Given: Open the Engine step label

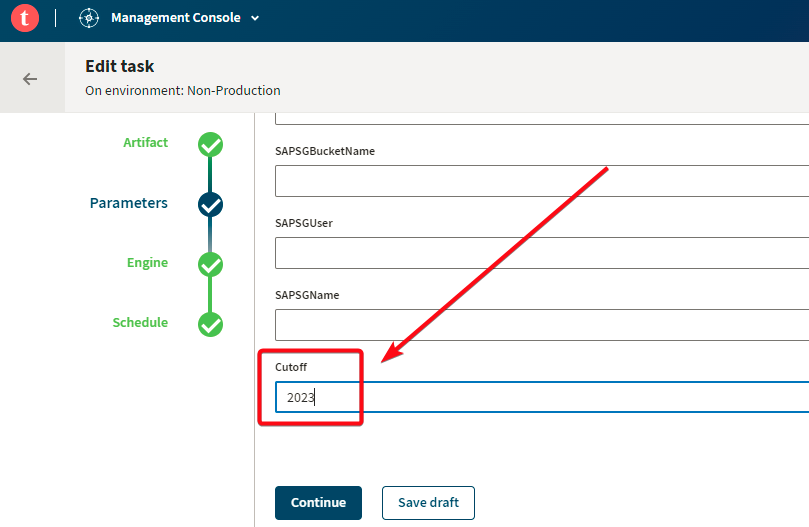Looking at the screenshot, I should coord(148,263).
